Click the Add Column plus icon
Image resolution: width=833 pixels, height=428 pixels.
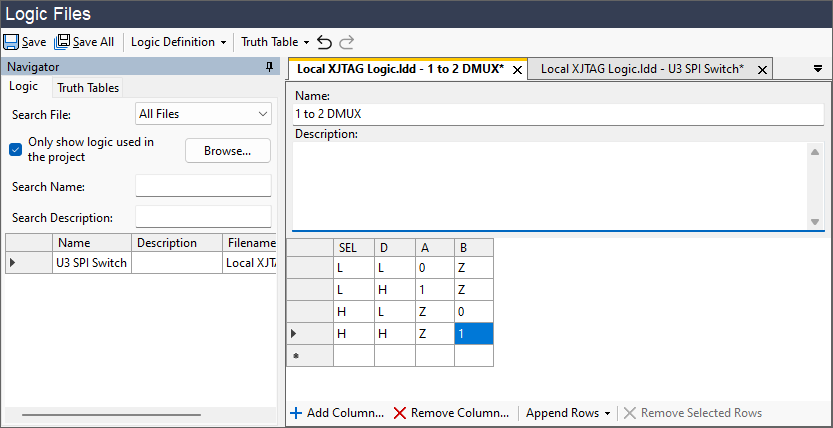296,413
